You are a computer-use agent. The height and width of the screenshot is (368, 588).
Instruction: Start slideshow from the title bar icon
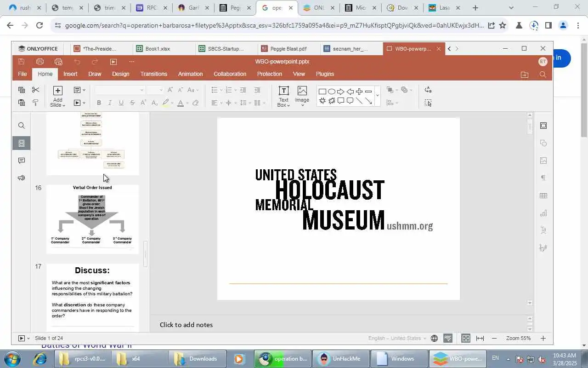(113, 62)
